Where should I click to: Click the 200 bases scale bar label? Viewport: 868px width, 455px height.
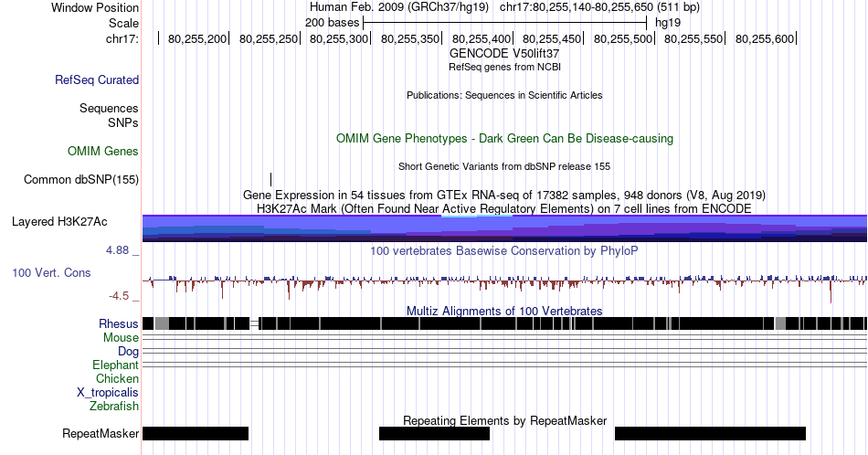click(x=333, y=23)
